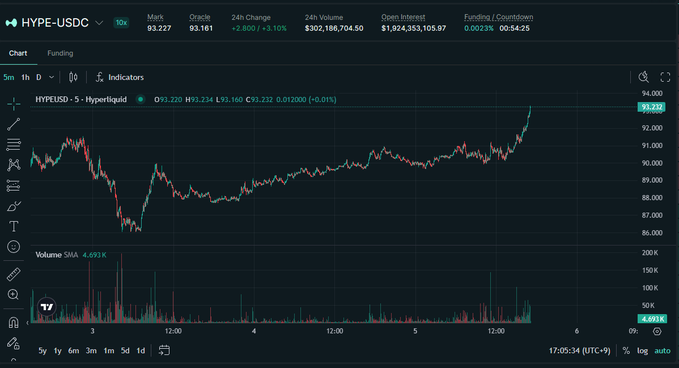679x368 pixels.
Task: Click the quick search chart icon
Action: [x=644, y=77]
